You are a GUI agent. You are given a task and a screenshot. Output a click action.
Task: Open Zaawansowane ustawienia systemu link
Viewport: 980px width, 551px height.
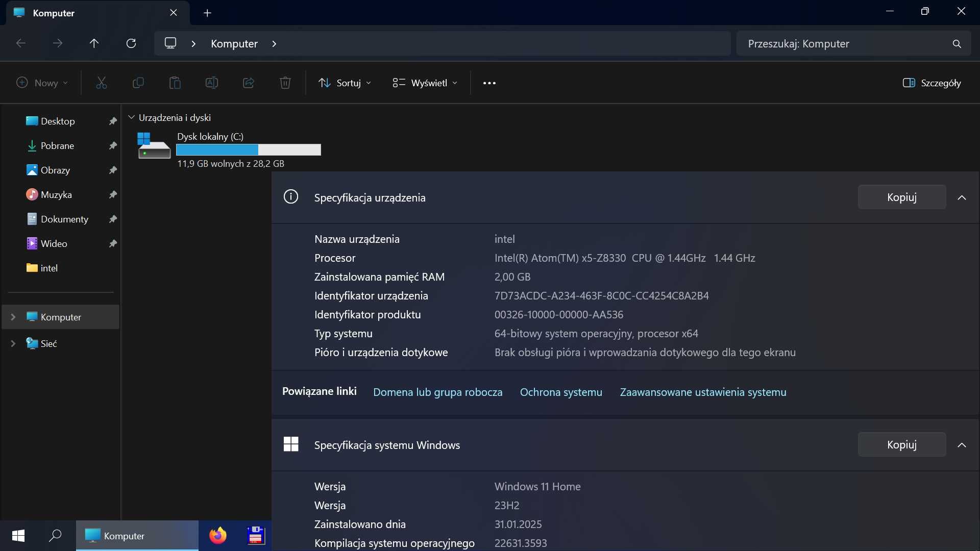[703, 392]
